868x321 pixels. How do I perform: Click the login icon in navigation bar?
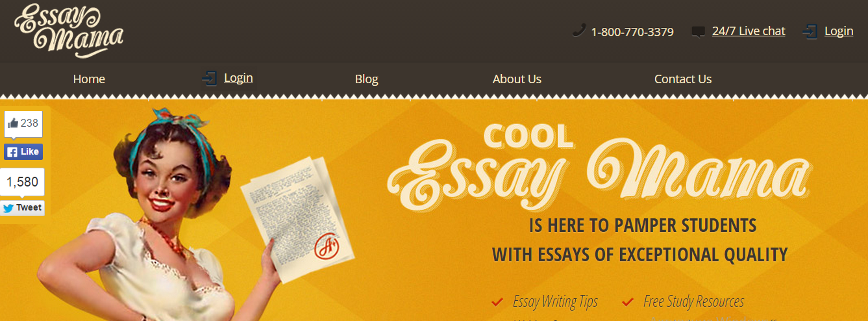coord(209,79)
